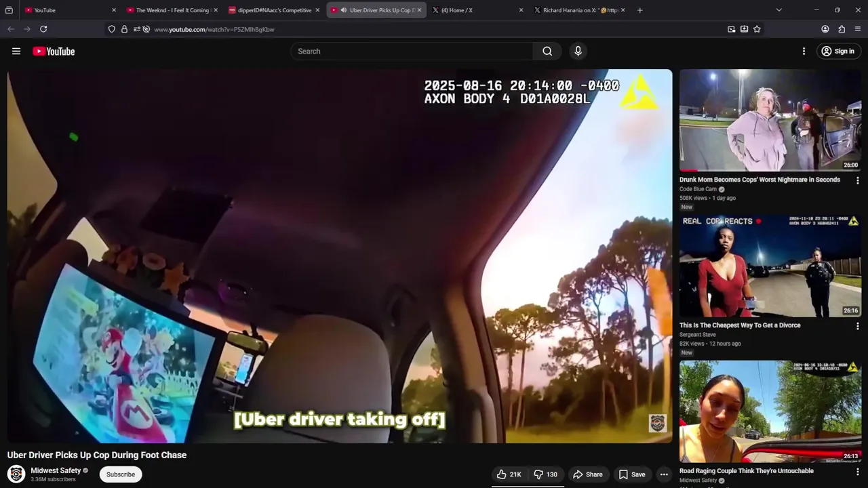Reload the current page
The width and height of the screenshot is (868, 488).
(x=43, y=29)
